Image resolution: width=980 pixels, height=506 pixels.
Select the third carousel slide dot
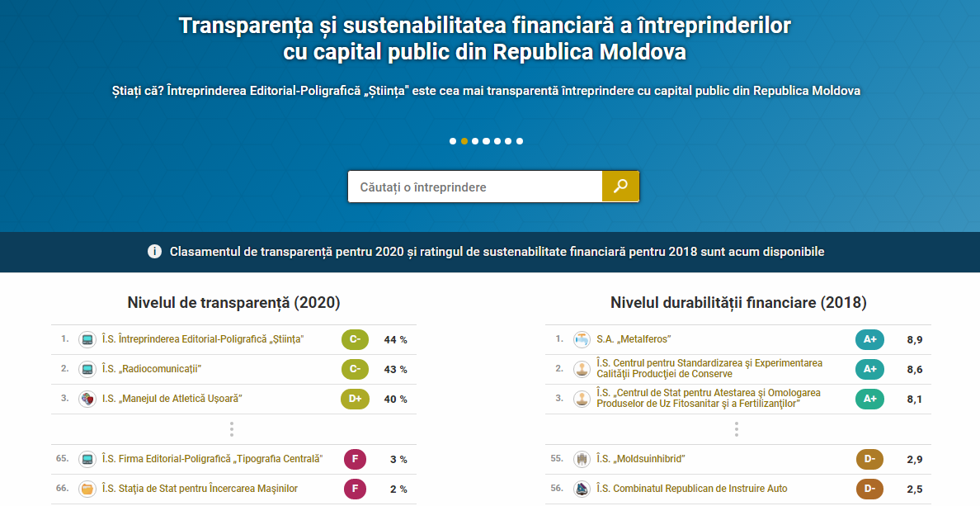tap(475, 141)
